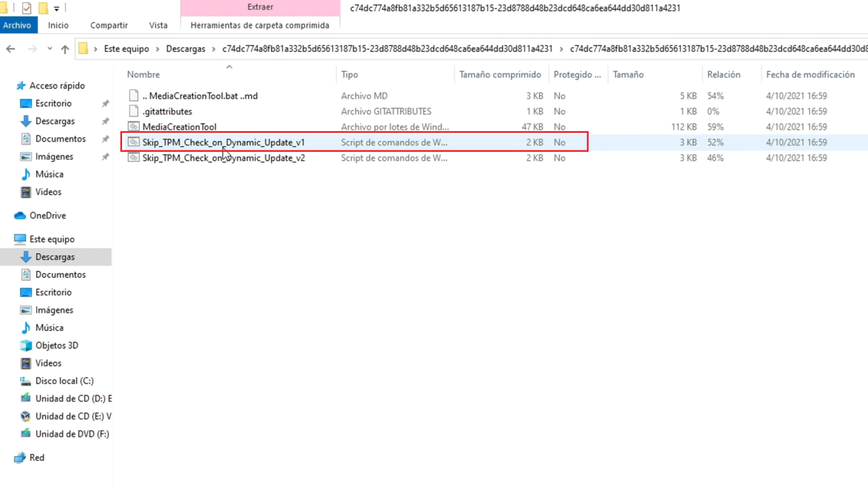Select Skip_TPM_Check_on_Dynamic_Update_v2 script icon
The image size is (868, 488).
point(133,158)
